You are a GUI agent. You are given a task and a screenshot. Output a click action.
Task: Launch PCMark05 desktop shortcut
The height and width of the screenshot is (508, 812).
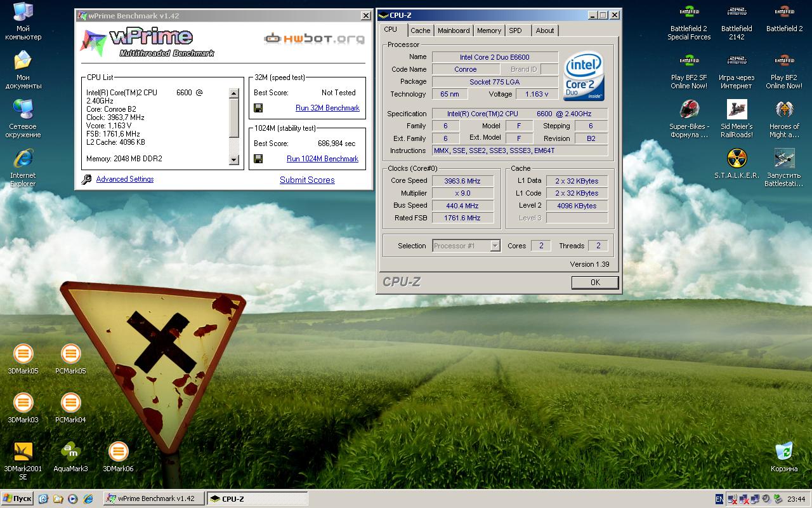[70, 359]
